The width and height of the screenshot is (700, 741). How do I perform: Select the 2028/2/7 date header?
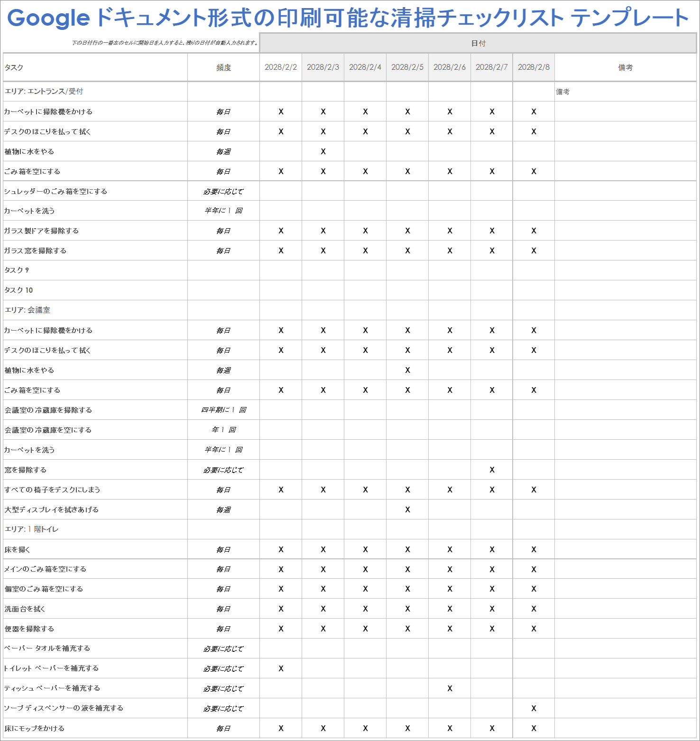tap(492, 67)
